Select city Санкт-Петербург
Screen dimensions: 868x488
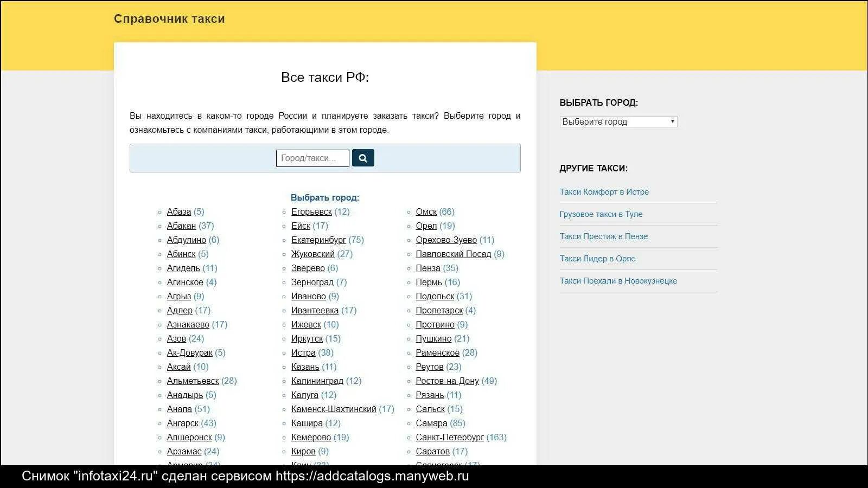coord(450,438)
